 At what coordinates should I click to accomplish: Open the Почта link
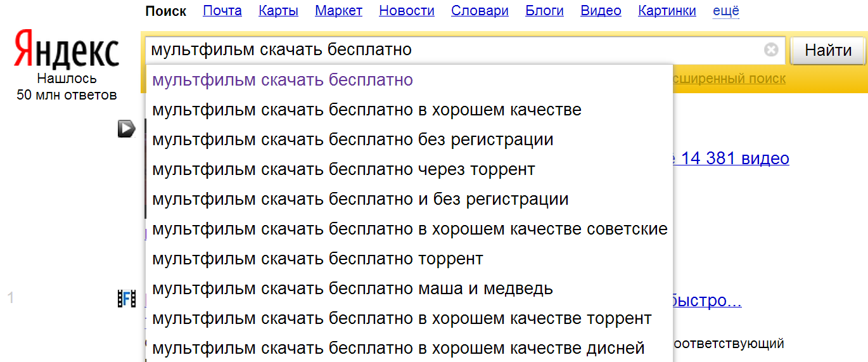222,11
